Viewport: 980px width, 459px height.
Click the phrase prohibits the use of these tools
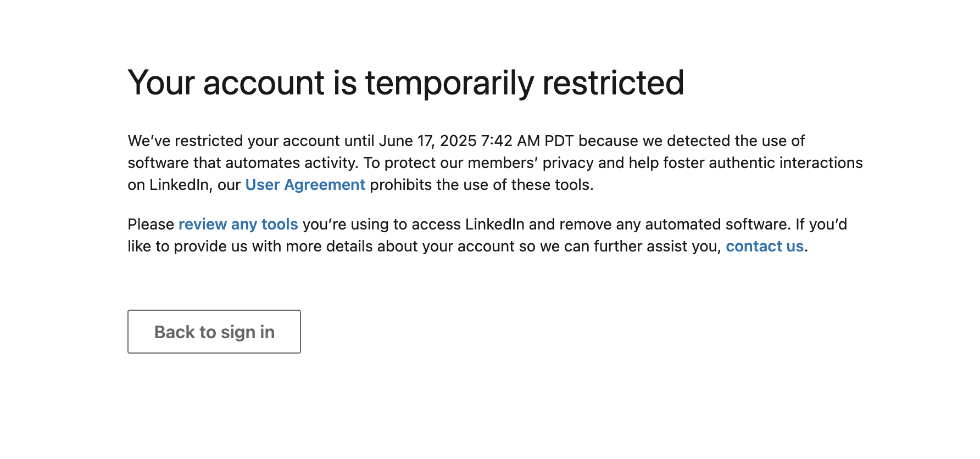tap(481, 185)
